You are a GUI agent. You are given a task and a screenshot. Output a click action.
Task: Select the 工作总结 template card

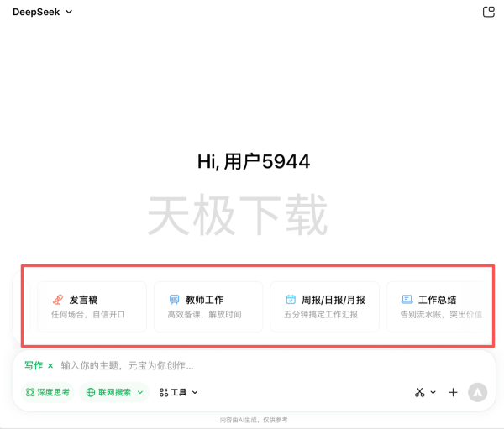coord(437,306)
